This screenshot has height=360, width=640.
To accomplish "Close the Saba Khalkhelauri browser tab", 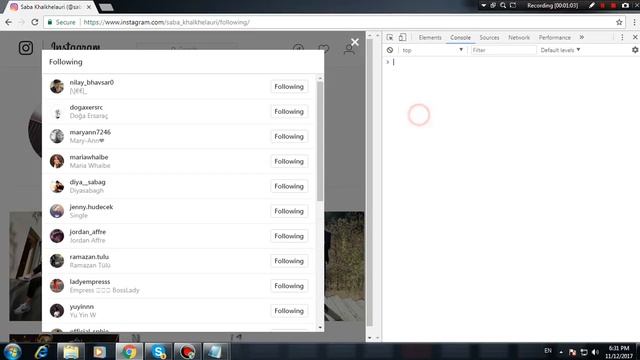I will tap(89, 7).
